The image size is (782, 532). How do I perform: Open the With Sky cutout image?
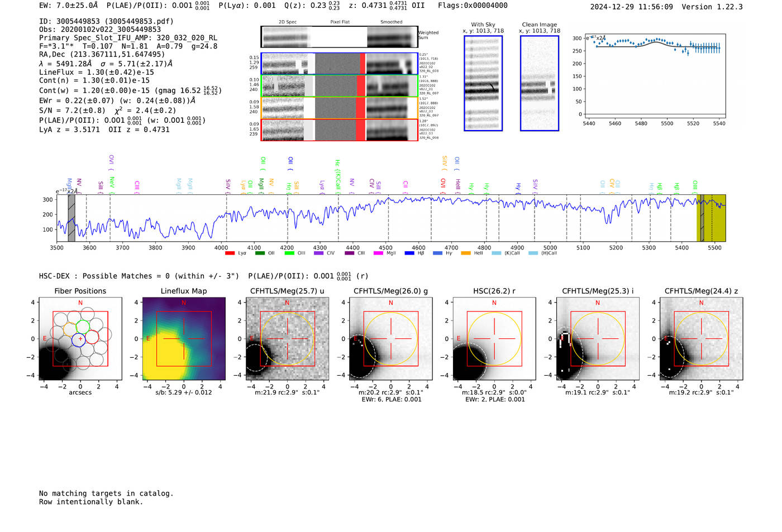click(x=483, y=83)
